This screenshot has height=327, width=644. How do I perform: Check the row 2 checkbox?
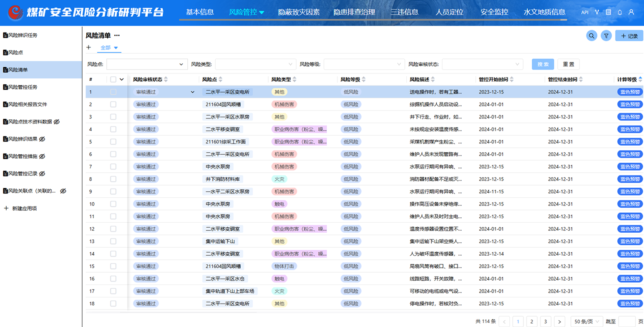113,104
